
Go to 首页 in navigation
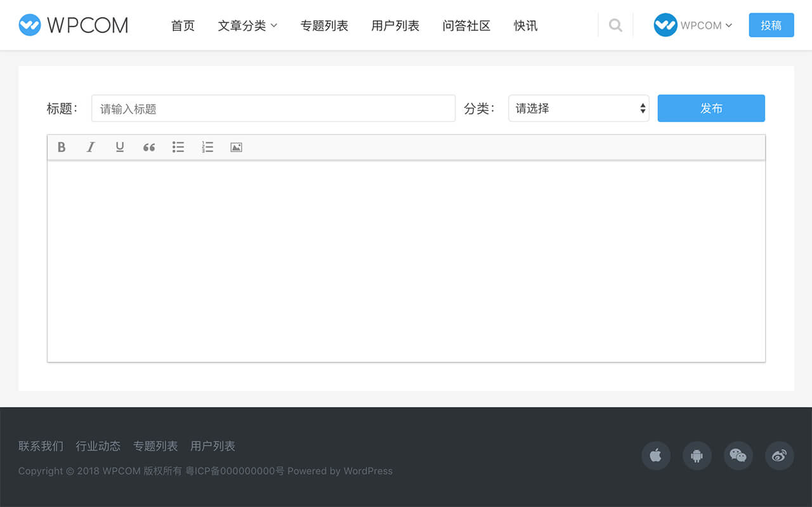point(183,25)
